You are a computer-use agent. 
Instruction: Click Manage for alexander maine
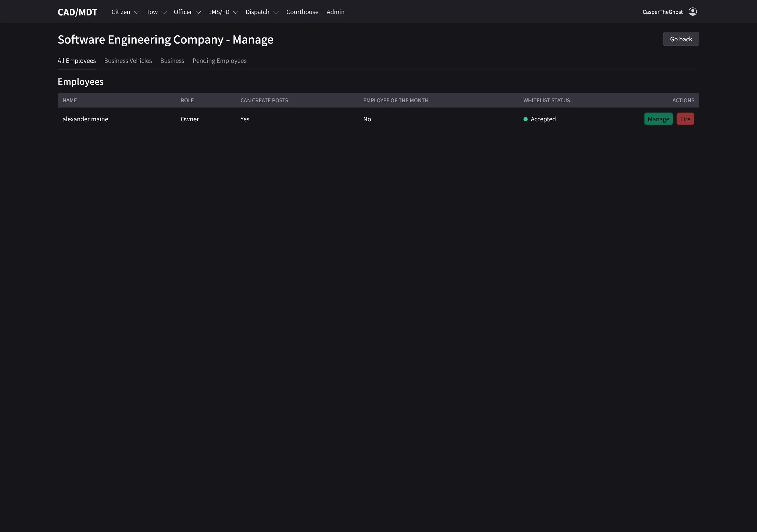pyautogui.click(x=658, y=119)
